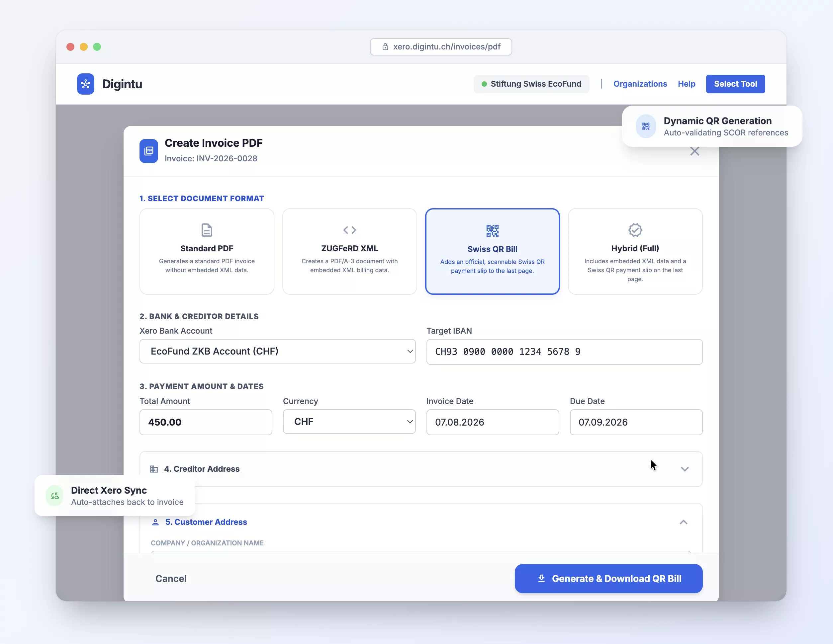
Task: Click the Due Date field 07.09.2026
Action: pos(636,422)
